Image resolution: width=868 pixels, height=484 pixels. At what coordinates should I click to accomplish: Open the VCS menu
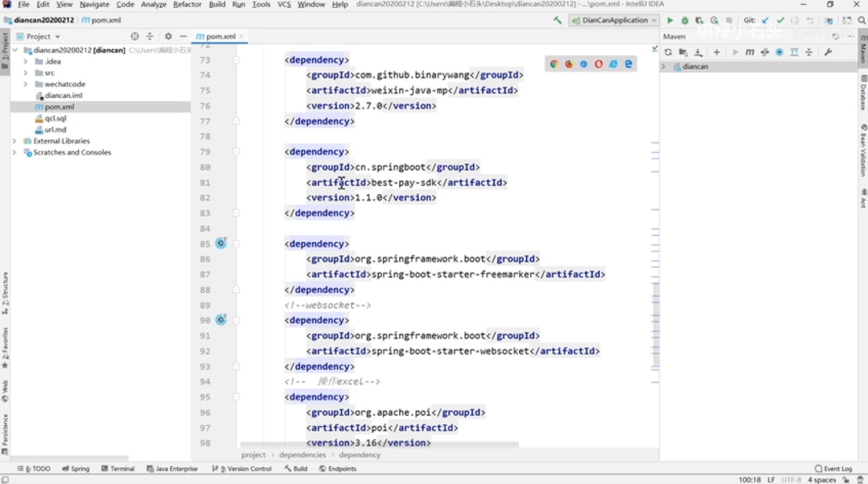(284, 4)
